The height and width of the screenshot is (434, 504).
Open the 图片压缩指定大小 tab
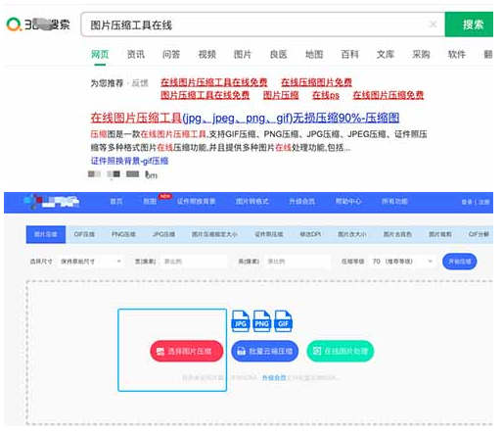pyautogui.click(x=214, y=234)
